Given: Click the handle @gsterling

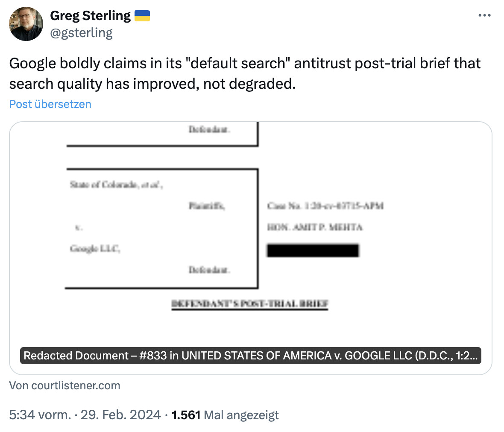Looking at the screenshot, I should [x=82, y=32].
